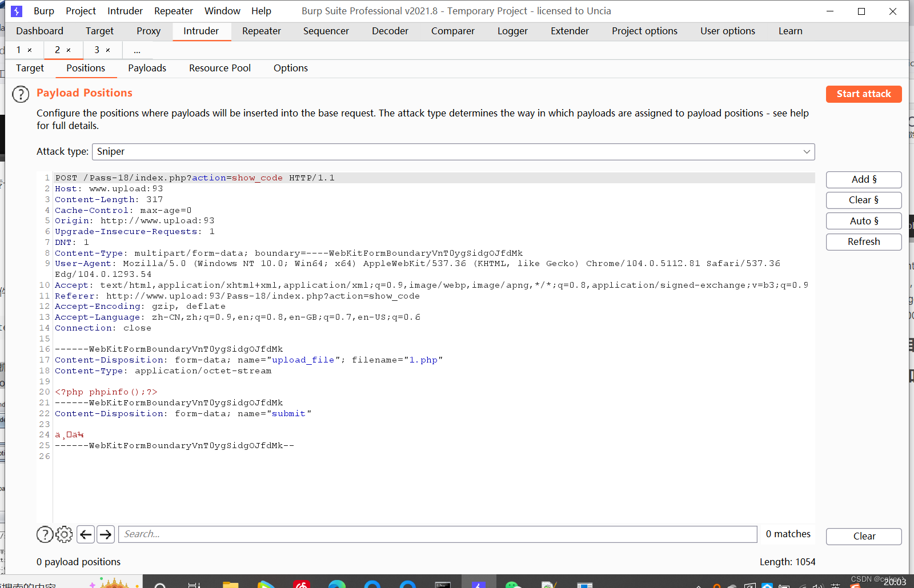The width and height of the screenshot is (914, 588).
Task: Click the Refresh button
Action: coord(864,242)
